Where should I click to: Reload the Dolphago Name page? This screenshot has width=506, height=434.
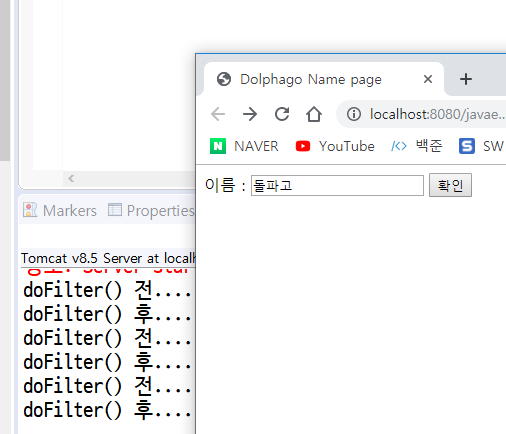(x=282, y=114)
